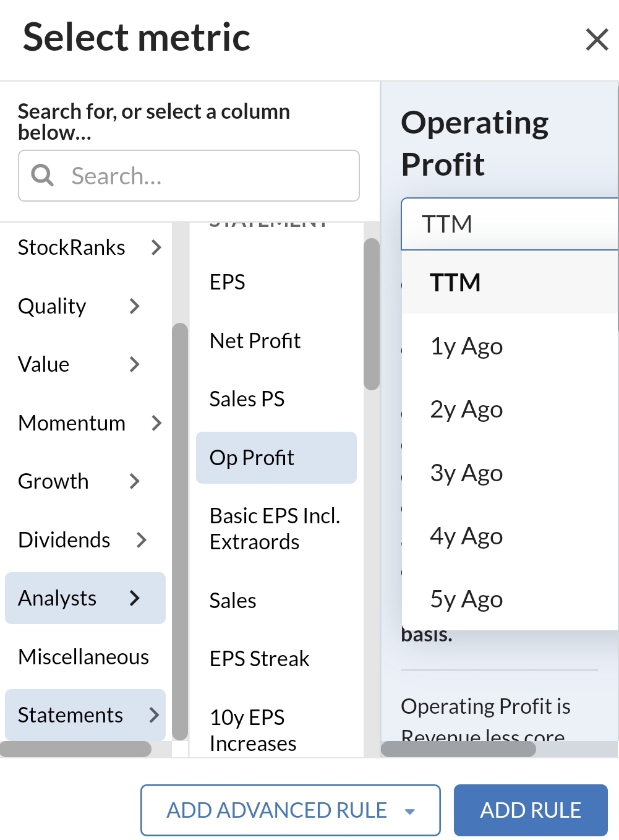Screen dimensions: 619x840
Task: Open Dividends via its chevron
Action: point(142,540)
